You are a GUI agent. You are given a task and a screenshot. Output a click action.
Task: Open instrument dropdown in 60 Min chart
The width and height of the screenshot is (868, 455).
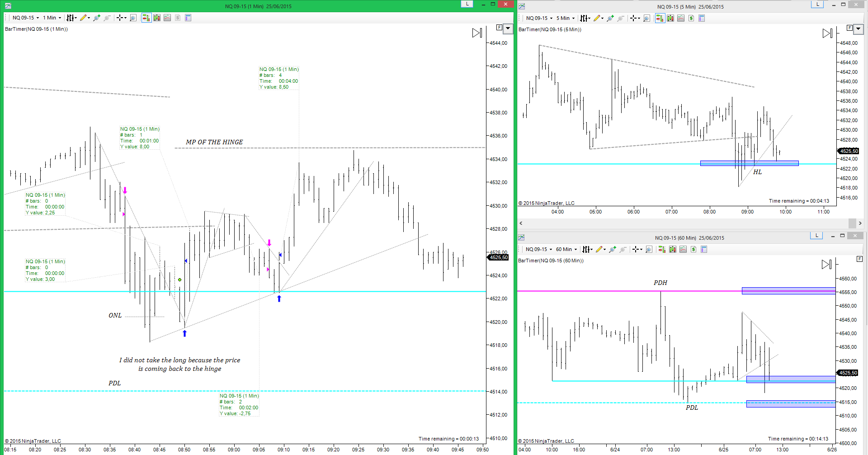click(538, 249)
